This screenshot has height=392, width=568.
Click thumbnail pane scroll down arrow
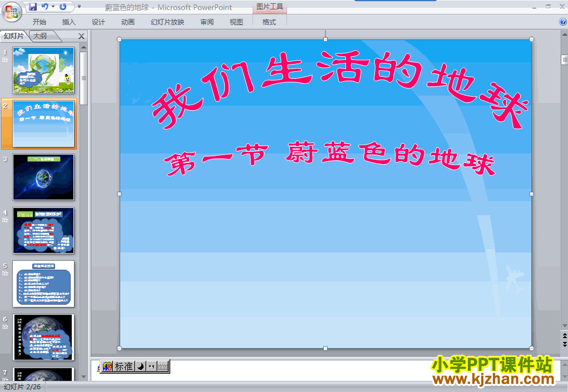[83, 377]
